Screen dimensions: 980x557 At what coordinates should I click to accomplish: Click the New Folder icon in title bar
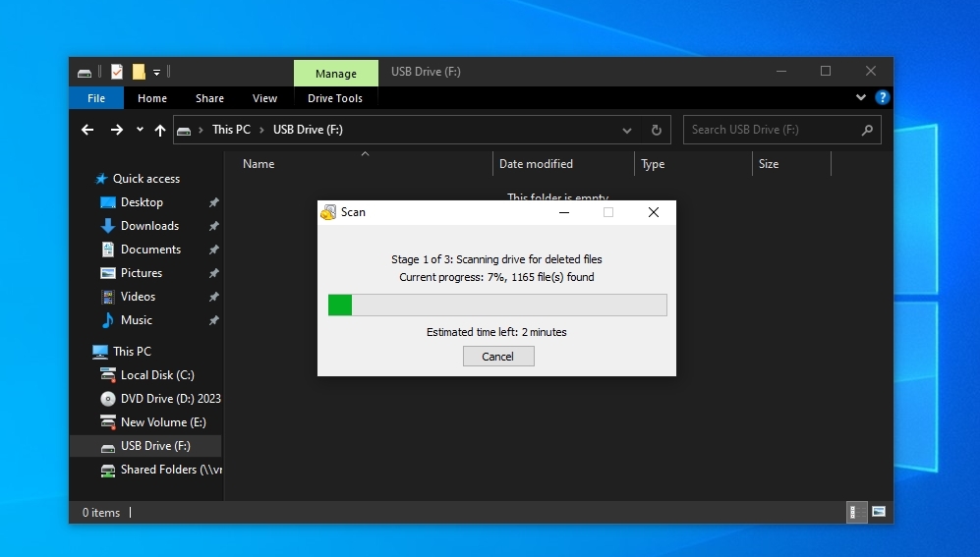pyautogui.click(x=139, y=72)
